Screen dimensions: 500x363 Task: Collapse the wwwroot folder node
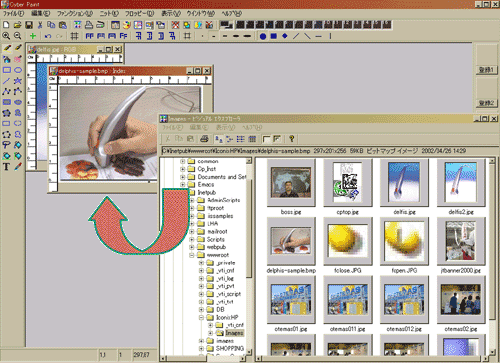[x=192, y=255]
